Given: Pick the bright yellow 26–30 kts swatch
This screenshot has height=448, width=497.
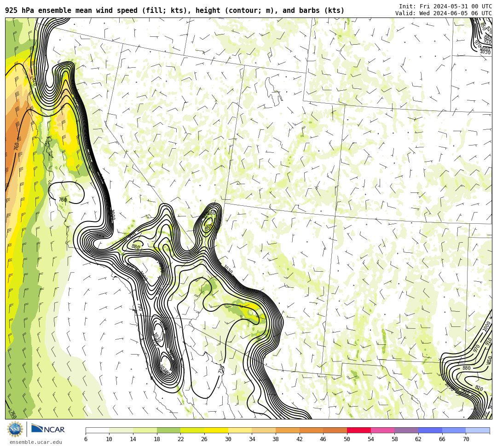Looking at the screenshot, I should point(216,430).
